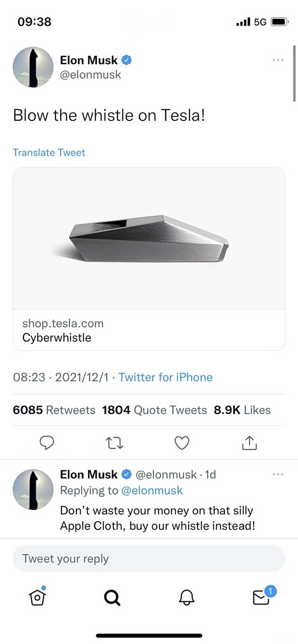
Task: Tap the reply speech bubble icon
Action: [x=47, y=443]
